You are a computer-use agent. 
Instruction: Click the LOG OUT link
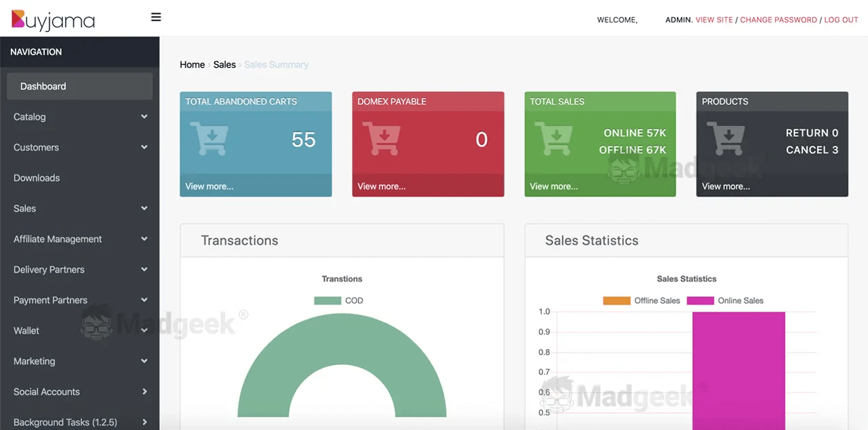(x=842, y=20)
